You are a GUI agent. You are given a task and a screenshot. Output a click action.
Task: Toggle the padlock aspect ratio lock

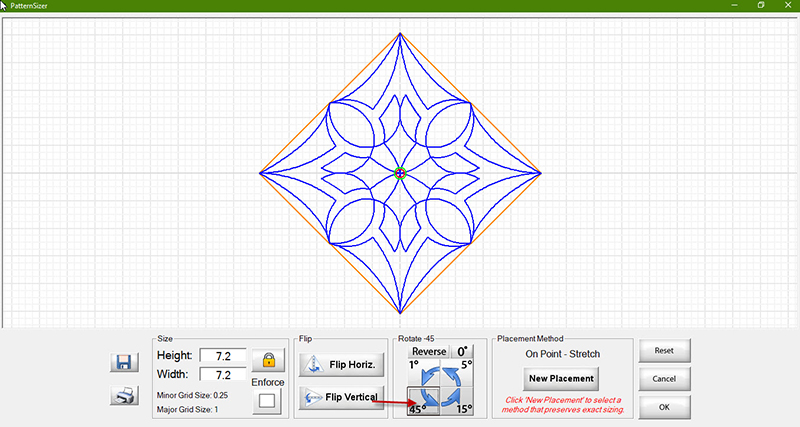coord(268,360)
